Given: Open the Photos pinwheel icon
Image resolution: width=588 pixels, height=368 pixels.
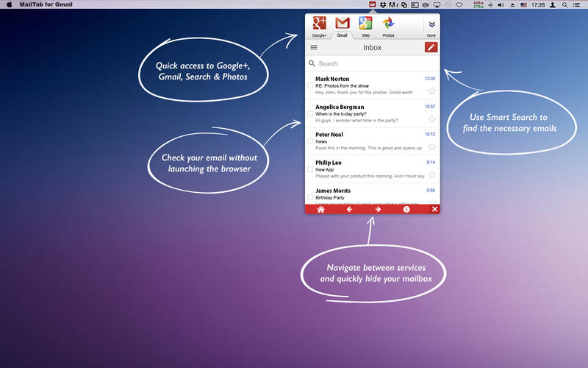Looking at the screenshot, I should tap(388, 24).
